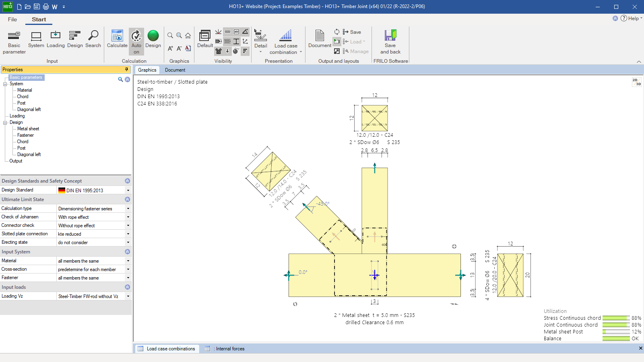Toggle dimension lines visibility
This screenshot has height=362, width=644.
(227, 32)
